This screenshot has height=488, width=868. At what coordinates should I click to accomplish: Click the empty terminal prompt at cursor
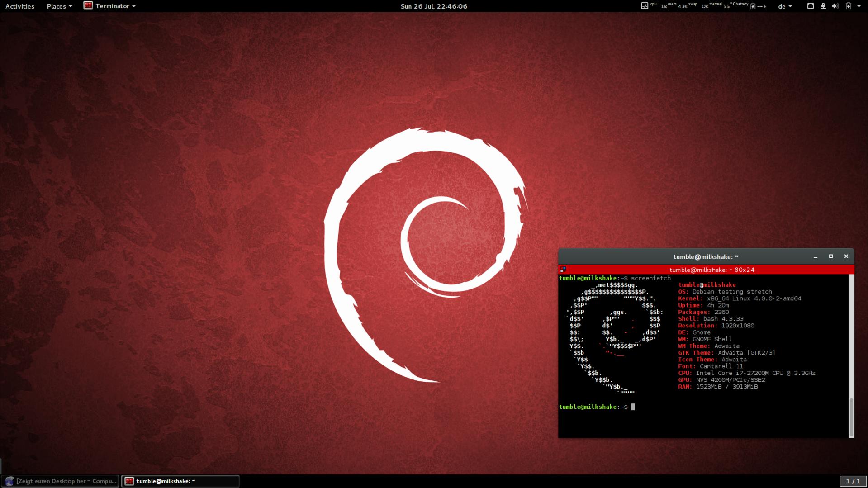point(633,407)
